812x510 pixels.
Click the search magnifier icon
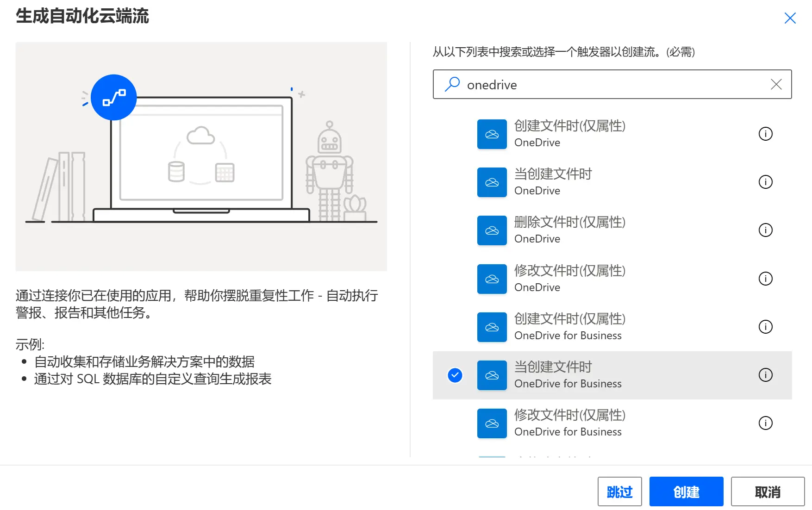pyautogui.click(x=452, y=84)
